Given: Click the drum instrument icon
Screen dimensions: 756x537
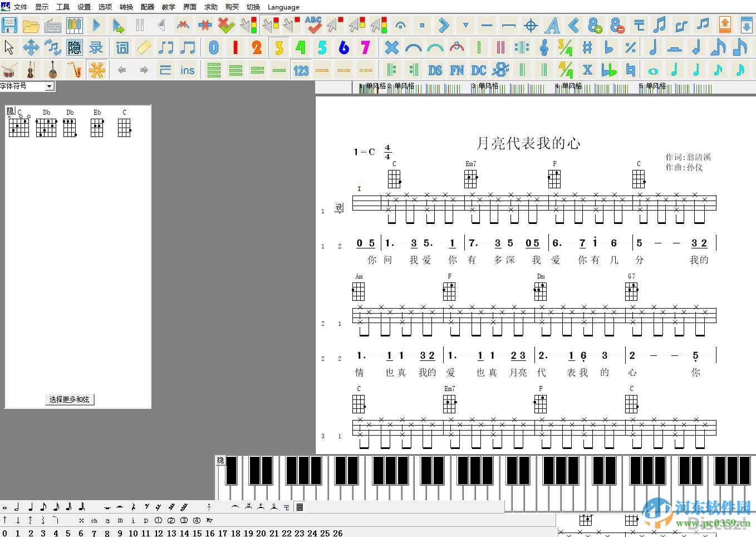Looking at the screenshot, I should coord(9,70).
